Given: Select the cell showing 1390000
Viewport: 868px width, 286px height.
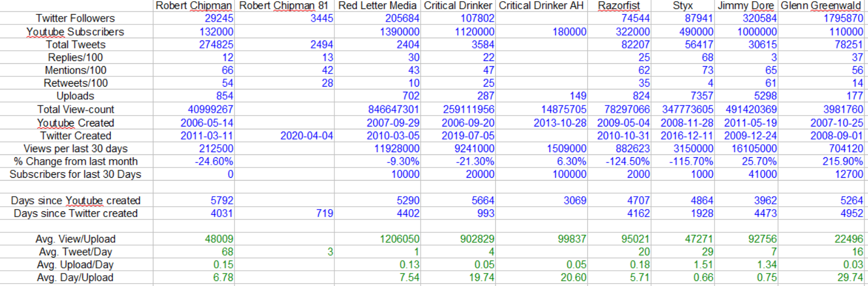Looking at the screenshot, I should 378,32.
